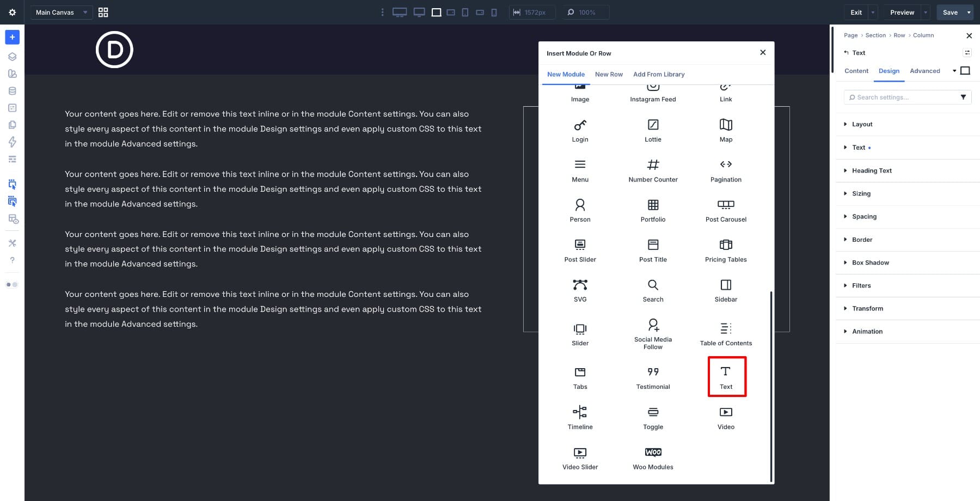Open responsive options three-dot menu

tap(382, 12)
